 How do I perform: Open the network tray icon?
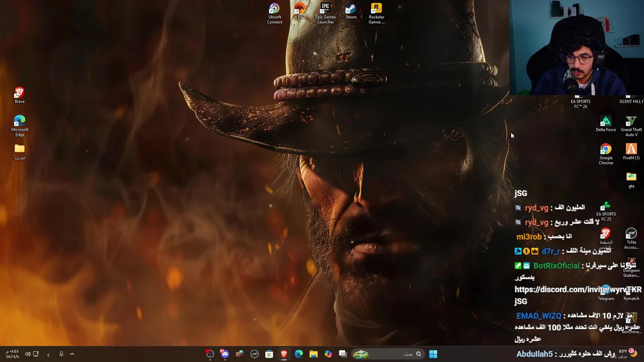click(x=36, y=354)
